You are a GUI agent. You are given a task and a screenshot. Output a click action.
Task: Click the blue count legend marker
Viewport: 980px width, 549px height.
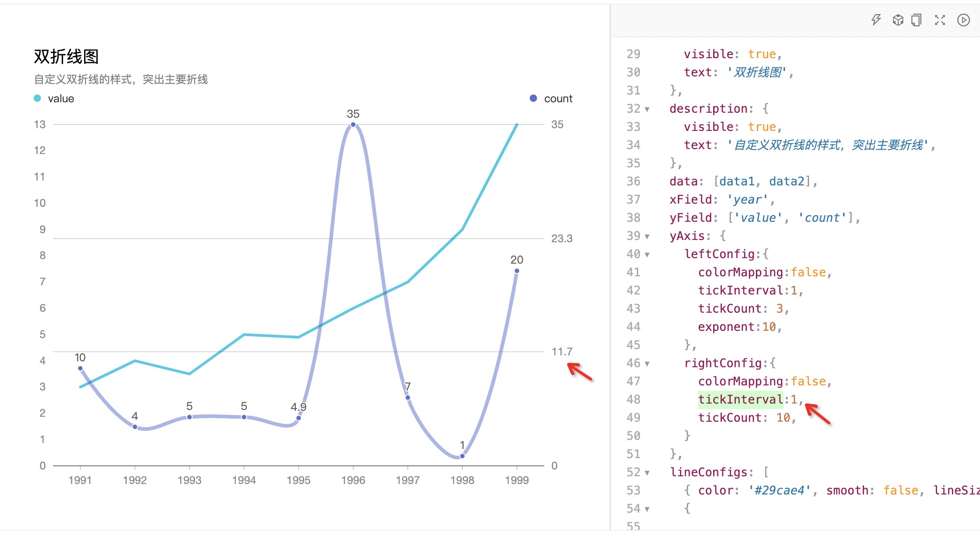pyautogui.click(x=533, y=98)
